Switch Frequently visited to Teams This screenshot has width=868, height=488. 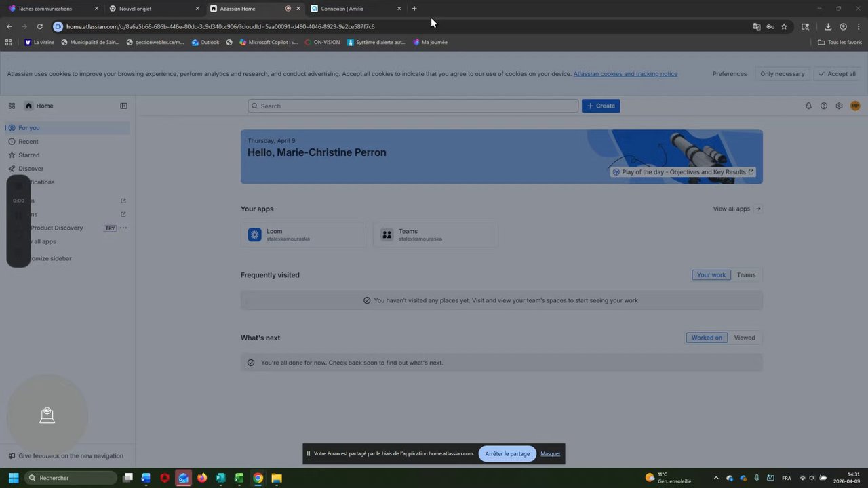point(746,274)
